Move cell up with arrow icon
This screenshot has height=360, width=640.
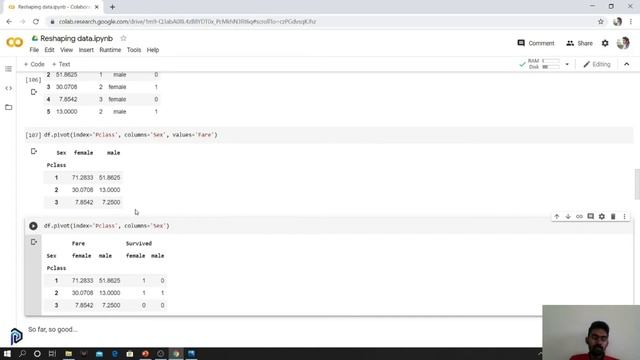coord(557,216)
